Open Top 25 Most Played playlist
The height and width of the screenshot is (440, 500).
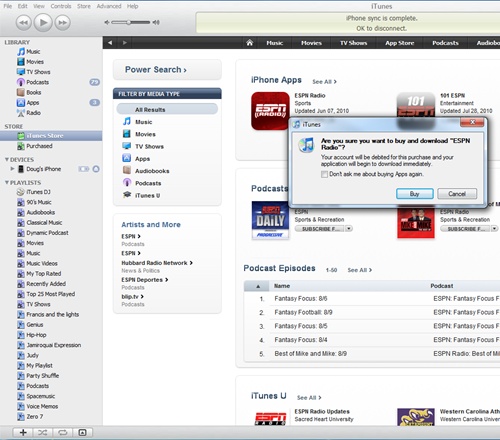pyautogui.click(x=51, y=294)
